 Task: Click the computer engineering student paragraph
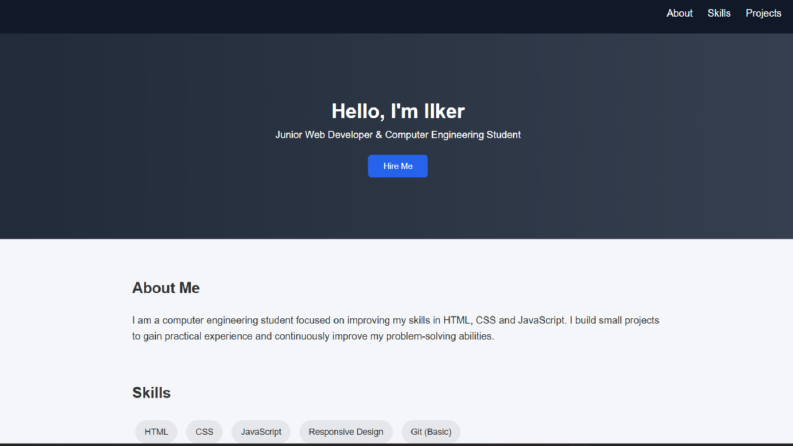tap(396, 328)
